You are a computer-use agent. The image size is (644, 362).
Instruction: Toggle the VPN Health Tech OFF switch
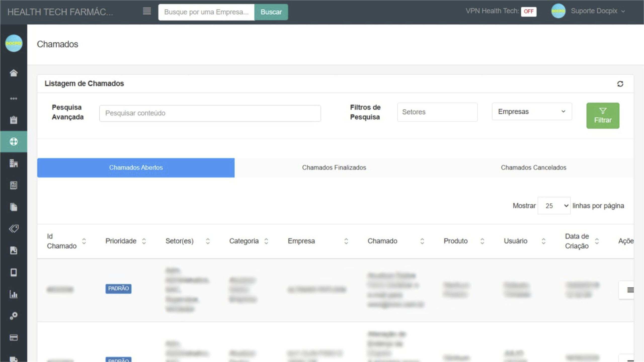tap(529, 11)
